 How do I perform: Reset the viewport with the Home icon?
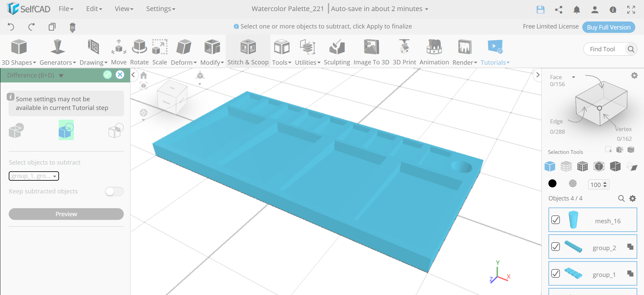[x=144, y=75]
